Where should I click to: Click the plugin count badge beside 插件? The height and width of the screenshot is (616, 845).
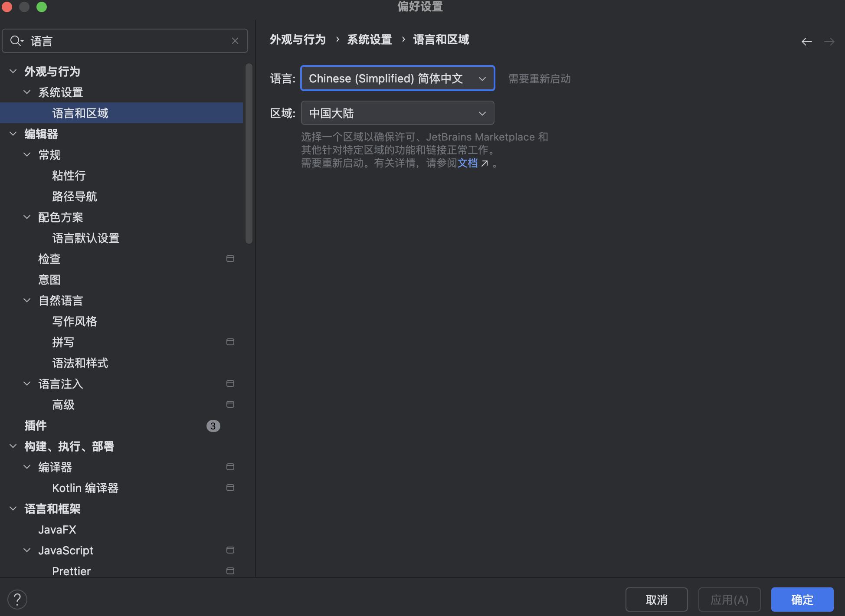point(213,426)
